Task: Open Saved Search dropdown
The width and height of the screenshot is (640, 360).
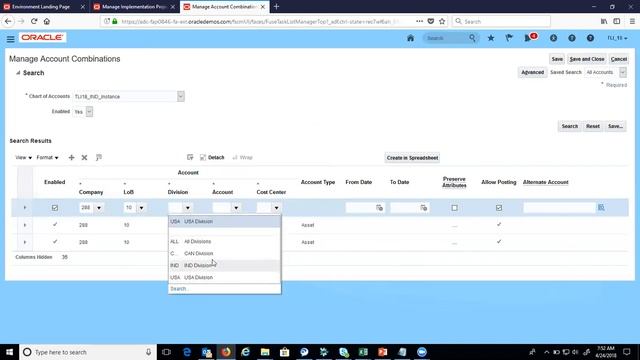Action: [x=622, y=72]
